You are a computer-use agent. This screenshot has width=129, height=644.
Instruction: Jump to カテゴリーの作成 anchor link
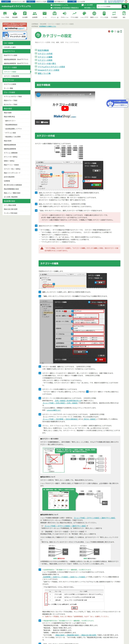point(45,53)
